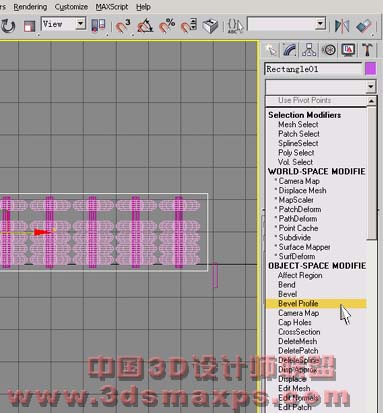Viewport: 383px width, 413px height.
Task: Open the View reference coordinate dropdown
Action: [80, 24]
